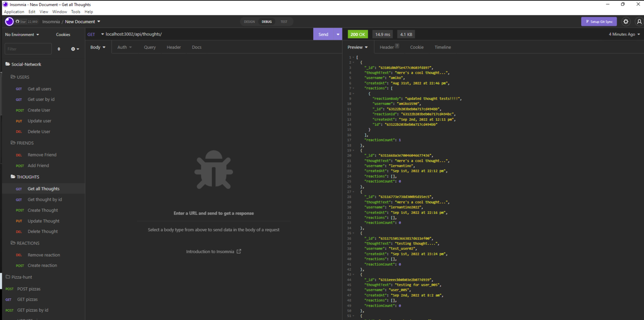Viewport: 644px width, 320px height.
Task: Click the sort requests icon beside the filter
Action: (x=59, y=48)
